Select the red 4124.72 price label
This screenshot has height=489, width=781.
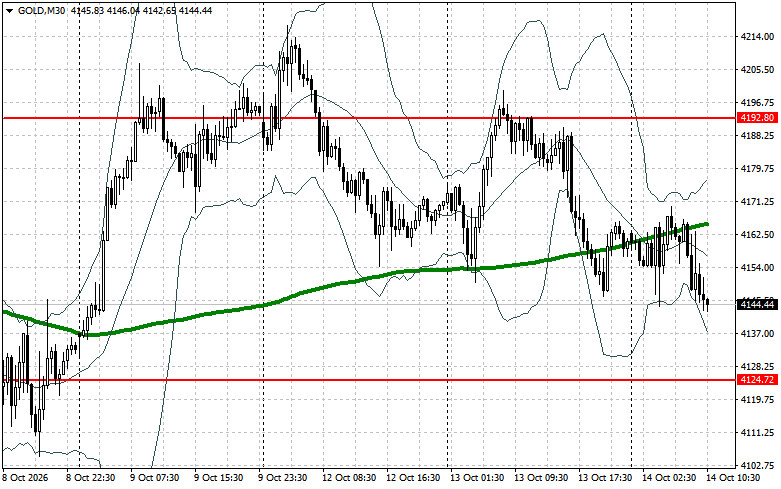(x=757, y=380)
